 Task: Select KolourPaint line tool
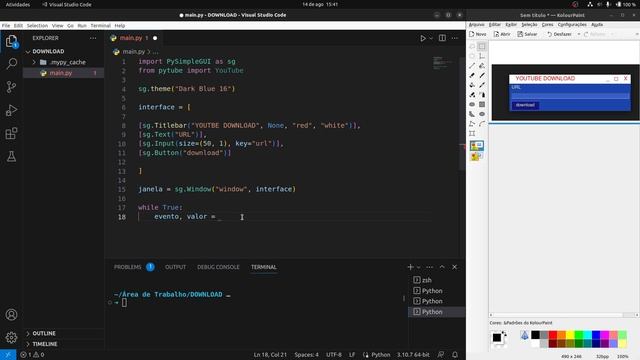pyautogui.click(x=472, y=66)
